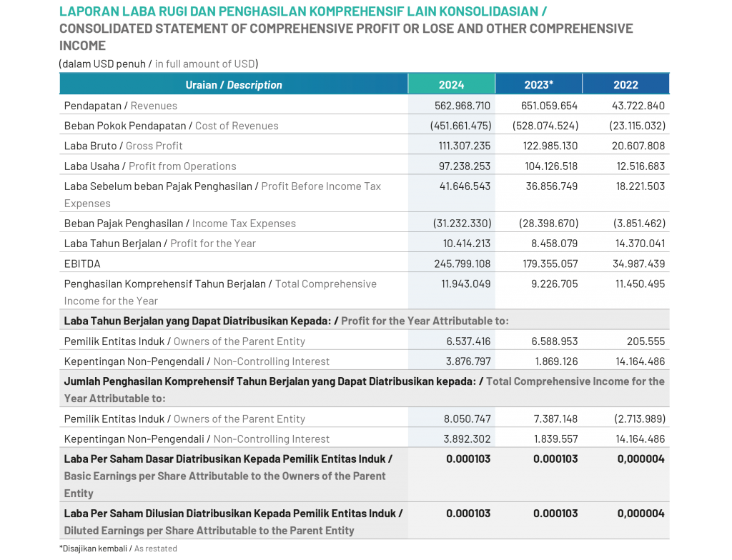Select the 2024 Profit for the Year value
This screenshot has height=560, width=732.
465,244
